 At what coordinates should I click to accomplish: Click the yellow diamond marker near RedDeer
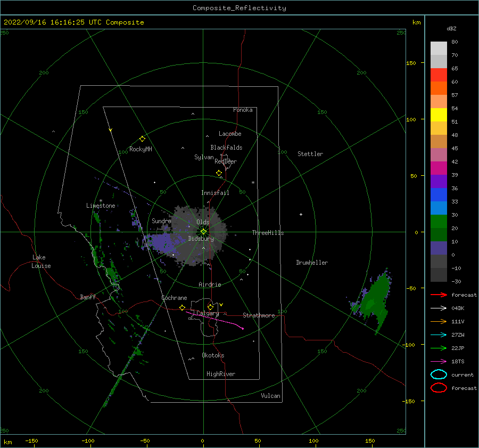coord(219,173)
